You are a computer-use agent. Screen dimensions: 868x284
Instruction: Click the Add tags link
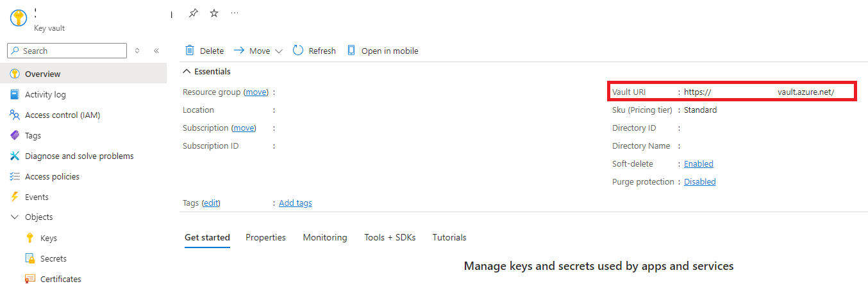[296, 203]
